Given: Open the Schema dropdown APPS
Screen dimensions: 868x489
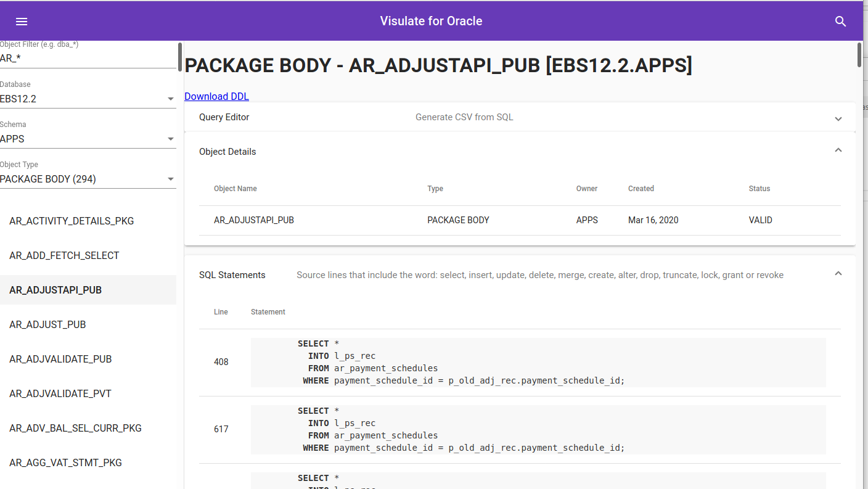Looking at the screenshot, I should tap(88, 139).
